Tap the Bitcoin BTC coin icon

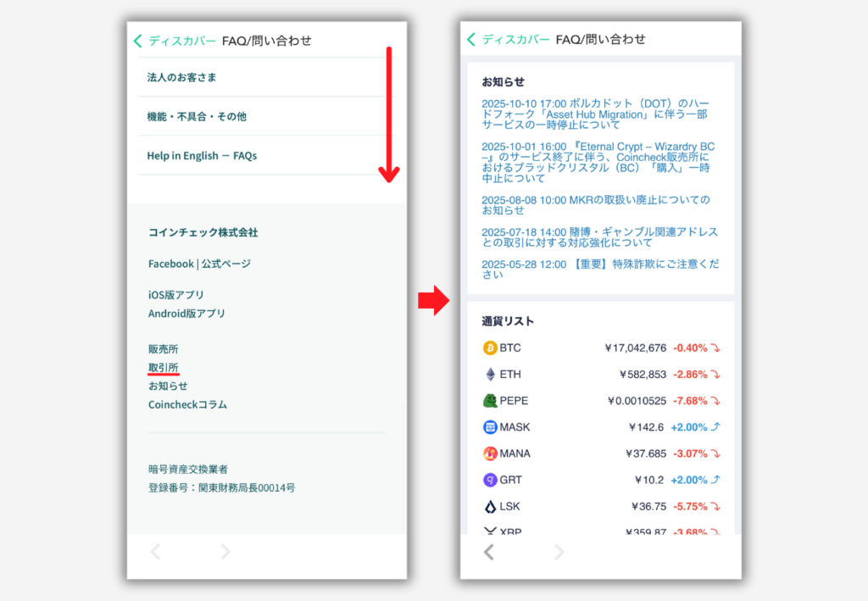coord(489,348)
